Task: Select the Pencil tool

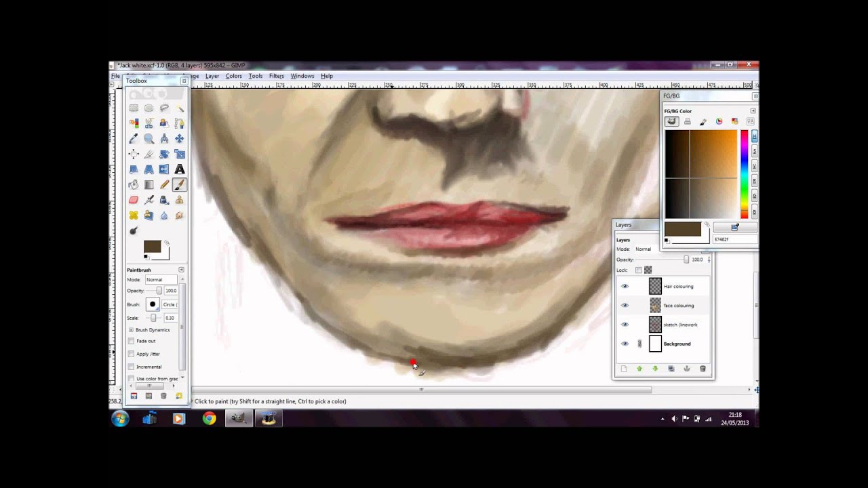Action: (164, 185)
